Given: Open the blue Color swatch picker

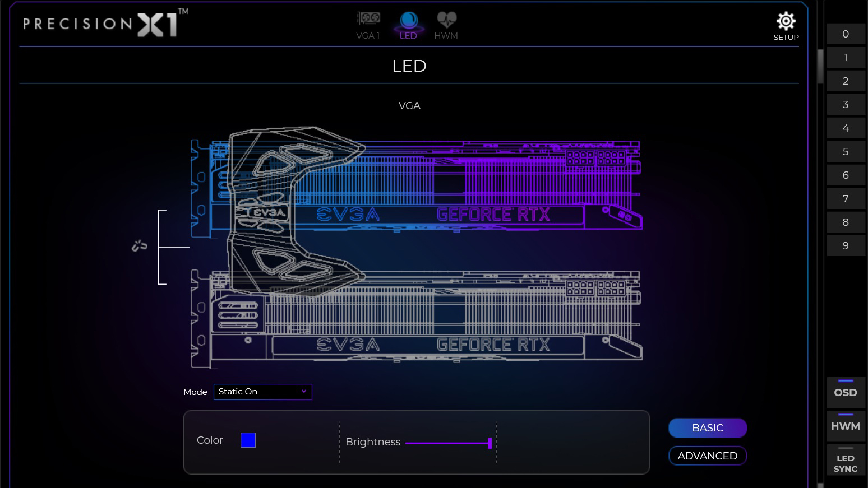Looking at the screenshot, I should pyautogui.click(x=248, y=440).
